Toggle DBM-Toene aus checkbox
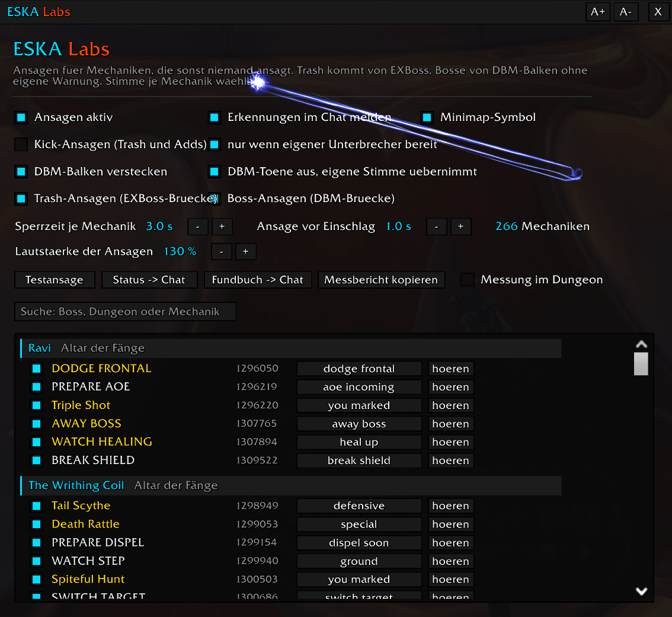 (215, 172)
